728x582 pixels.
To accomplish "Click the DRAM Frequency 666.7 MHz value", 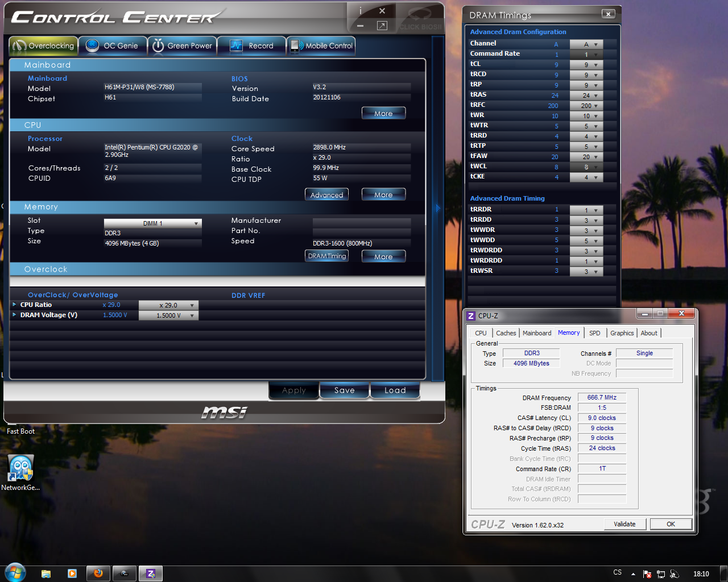I will pyautogui.click(x=602, y=397).
